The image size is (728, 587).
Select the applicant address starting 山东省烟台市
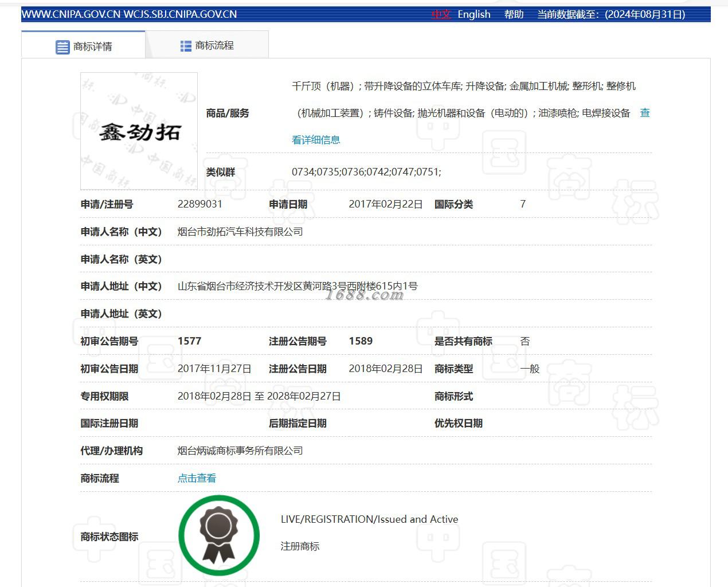(298, 286)
